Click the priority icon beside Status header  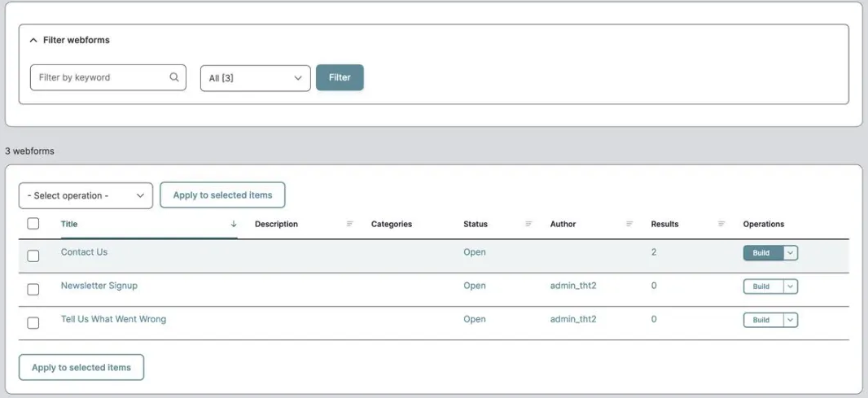(528, 224)
